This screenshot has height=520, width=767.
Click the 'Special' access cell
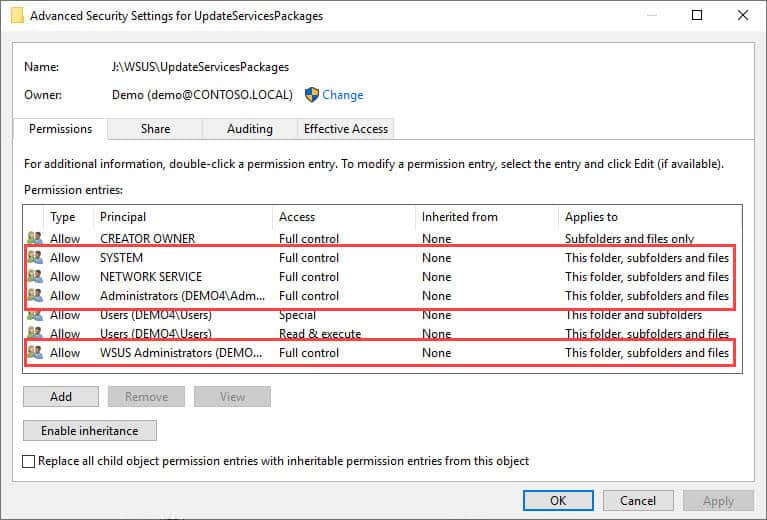tap(297, 315)
